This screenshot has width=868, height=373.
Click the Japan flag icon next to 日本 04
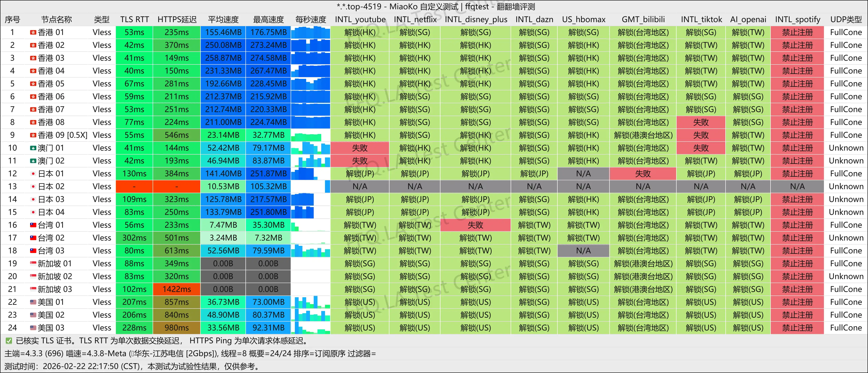point(33,212)
